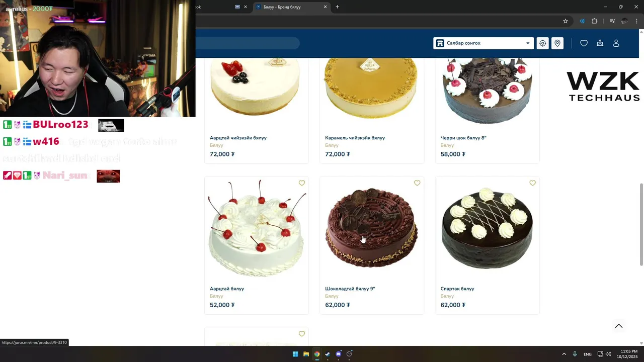Open Chrome from the taskbar
The image size is (644, 362).
coord(317,354)
